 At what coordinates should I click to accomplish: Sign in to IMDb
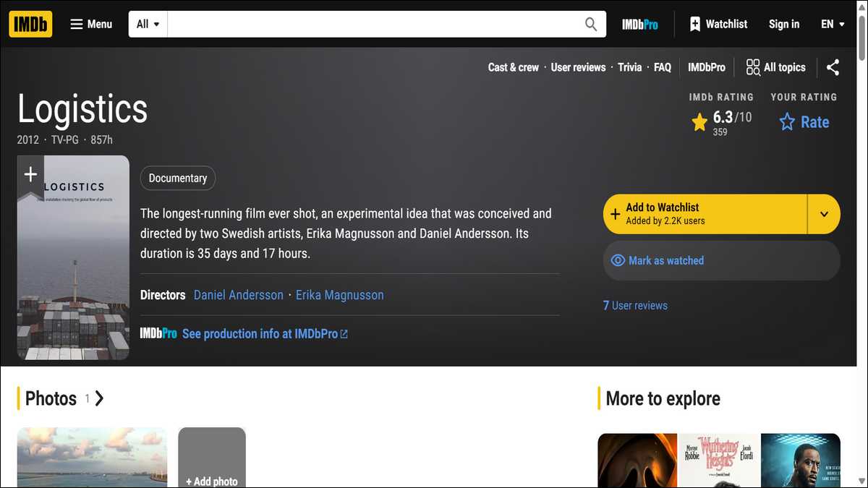point(784,24)
